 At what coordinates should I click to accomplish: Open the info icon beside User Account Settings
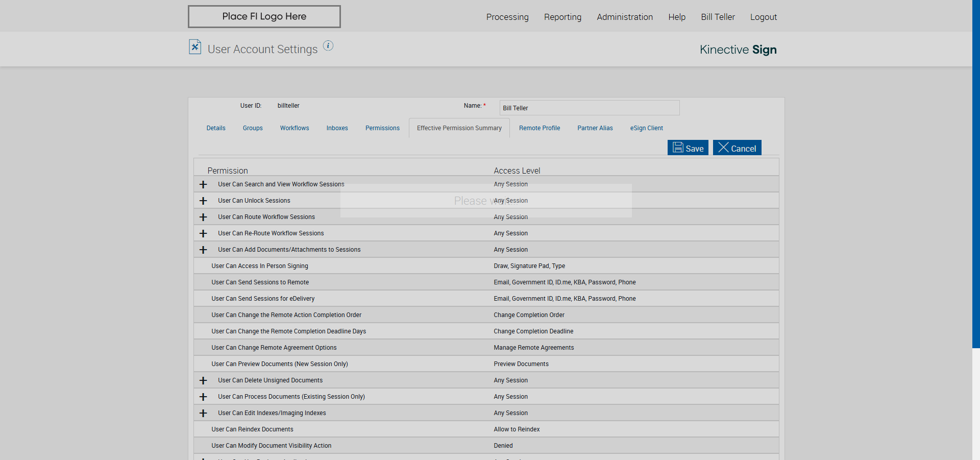pos(328,46)
